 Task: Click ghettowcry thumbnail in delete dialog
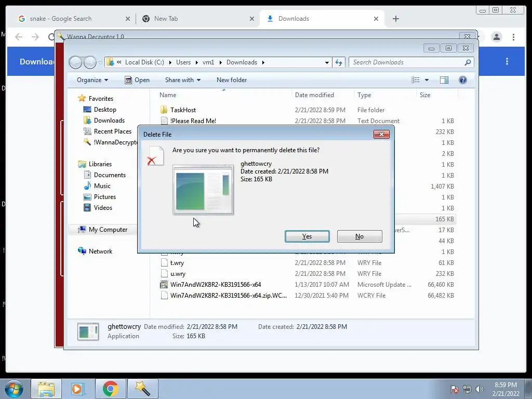[203, 190]
